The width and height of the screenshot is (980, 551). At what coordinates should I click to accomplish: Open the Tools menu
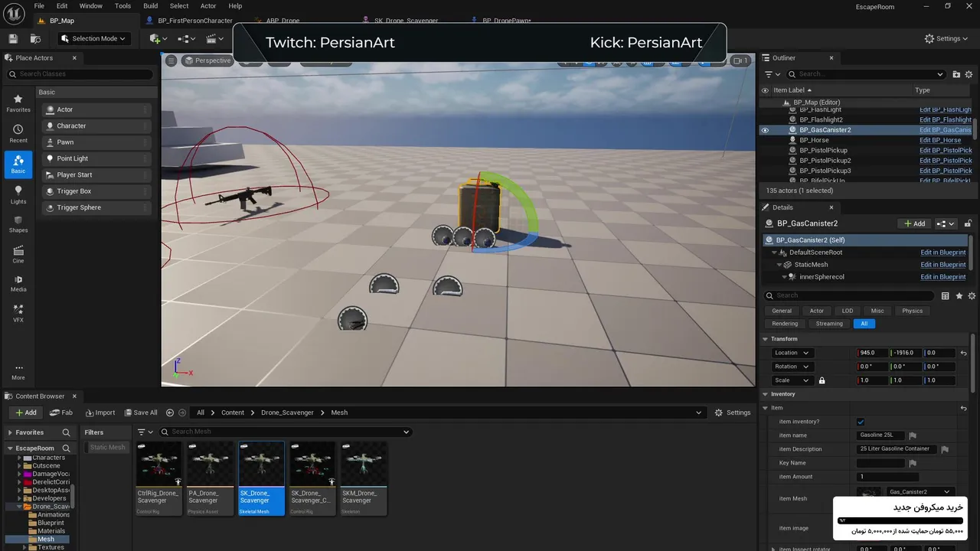(122, 6)
